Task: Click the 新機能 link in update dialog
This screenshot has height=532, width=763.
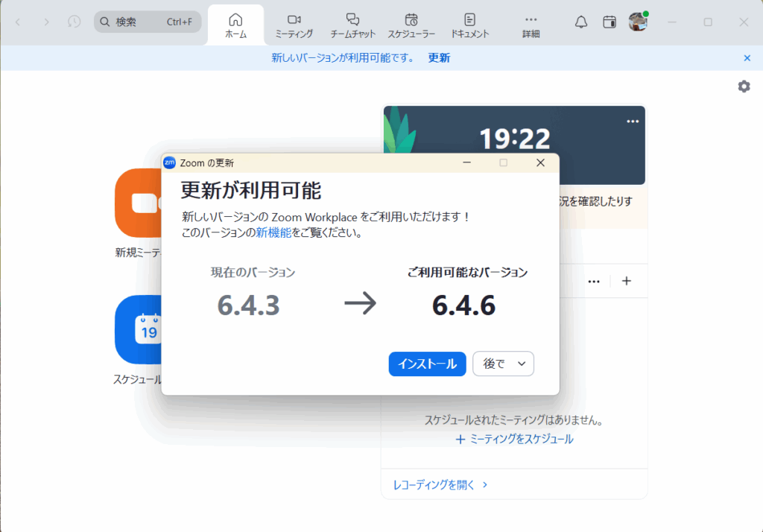Action: (273, 232)
